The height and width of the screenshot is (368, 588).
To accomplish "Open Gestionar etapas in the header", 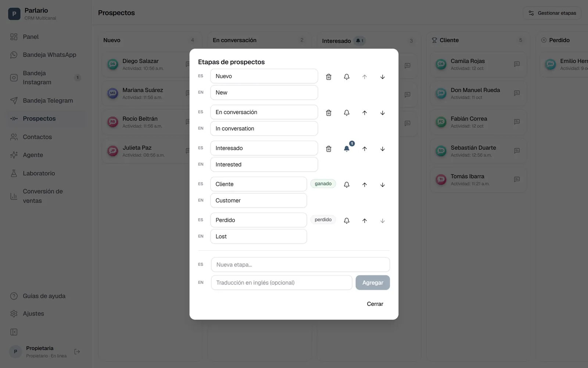I will click(552, 13).
